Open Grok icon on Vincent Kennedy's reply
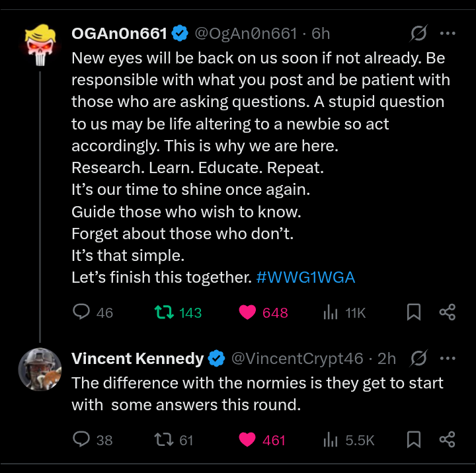Viewport: 476px width, 473px height. point(418,359)
